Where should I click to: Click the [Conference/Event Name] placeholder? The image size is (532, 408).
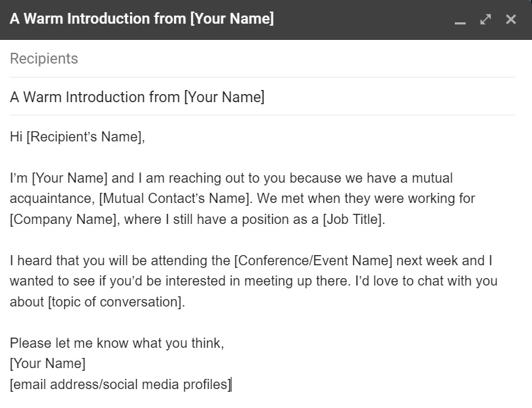tap(313, 260)
